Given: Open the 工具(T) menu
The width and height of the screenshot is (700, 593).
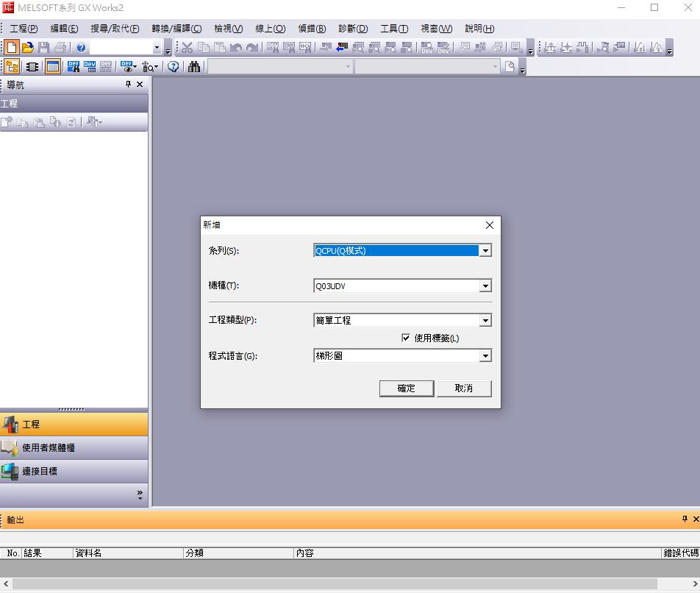Looking at the screenshot, I should [394, 29].
